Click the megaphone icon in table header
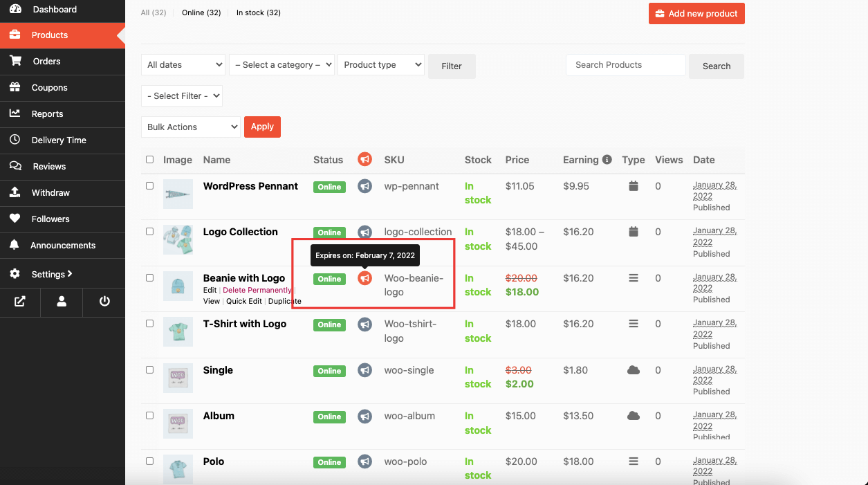 pos(364,160)
